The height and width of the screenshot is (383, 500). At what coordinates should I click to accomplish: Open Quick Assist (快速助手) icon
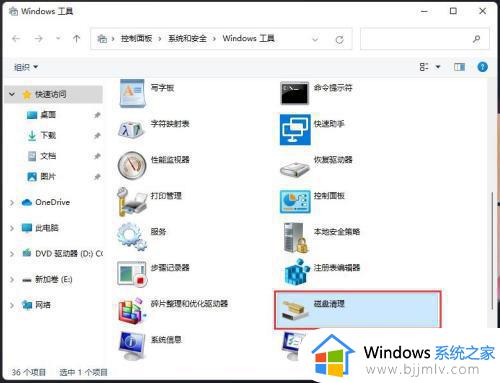tap(295, 130)
